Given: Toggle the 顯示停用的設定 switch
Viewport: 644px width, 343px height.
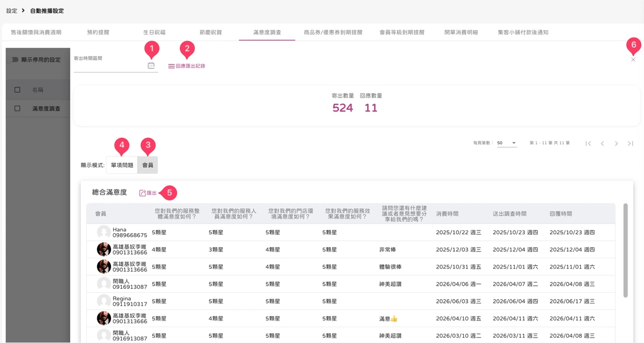Looking at the screenshot, I should (x=15, y=59).
